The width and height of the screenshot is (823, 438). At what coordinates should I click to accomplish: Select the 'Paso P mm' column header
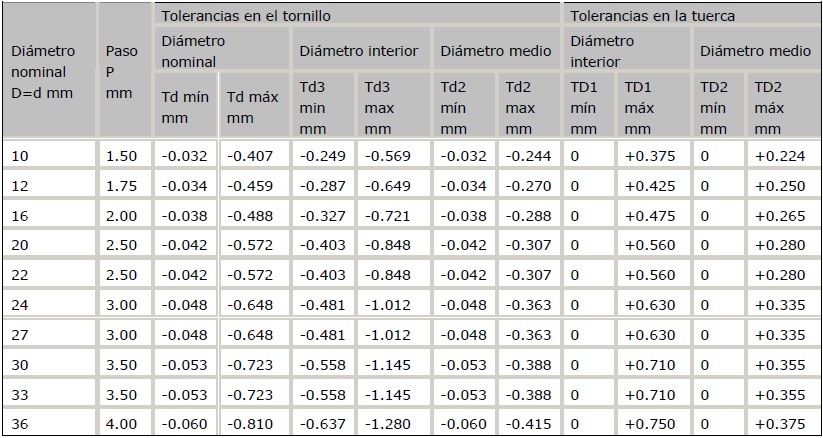(120, 72)
